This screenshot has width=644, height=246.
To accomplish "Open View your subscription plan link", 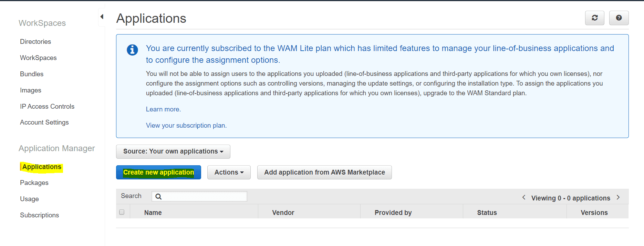I will pyautogui.click(x=186, y=126).
